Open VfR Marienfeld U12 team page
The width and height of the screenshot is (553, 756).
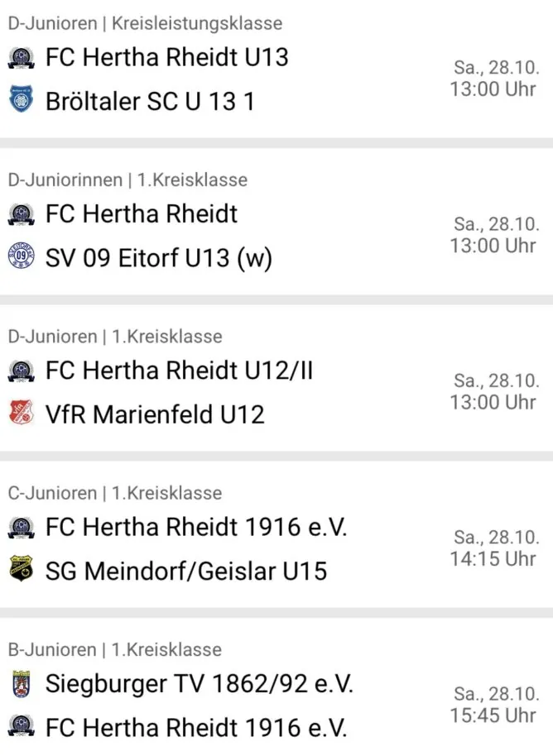point(155,414)
